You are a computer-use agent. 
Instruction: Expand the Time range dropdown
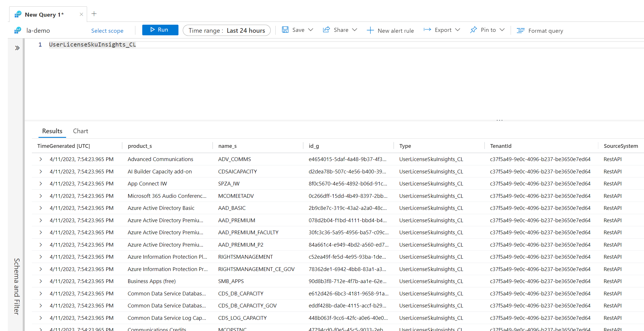[x=226, y=30]
